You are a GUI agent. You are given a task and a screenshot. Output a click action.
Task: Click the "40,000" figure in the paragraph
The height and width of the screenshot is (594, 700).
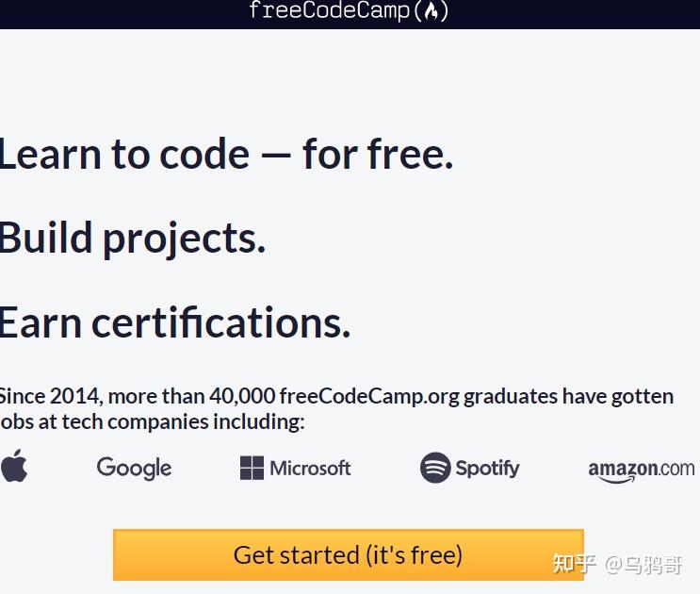point(242,396)
